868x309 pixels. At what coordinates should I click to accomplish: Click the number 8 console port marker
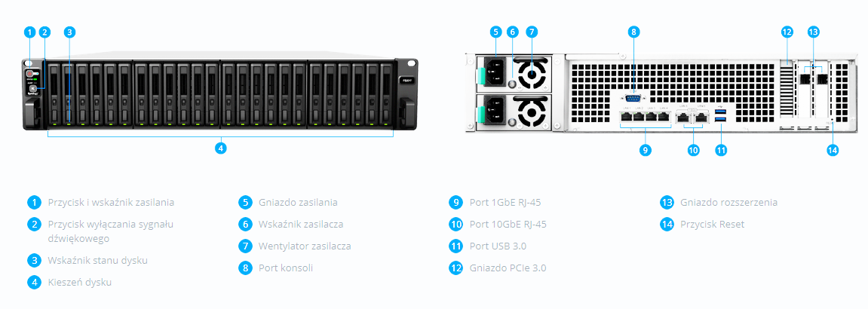[634, 32]
